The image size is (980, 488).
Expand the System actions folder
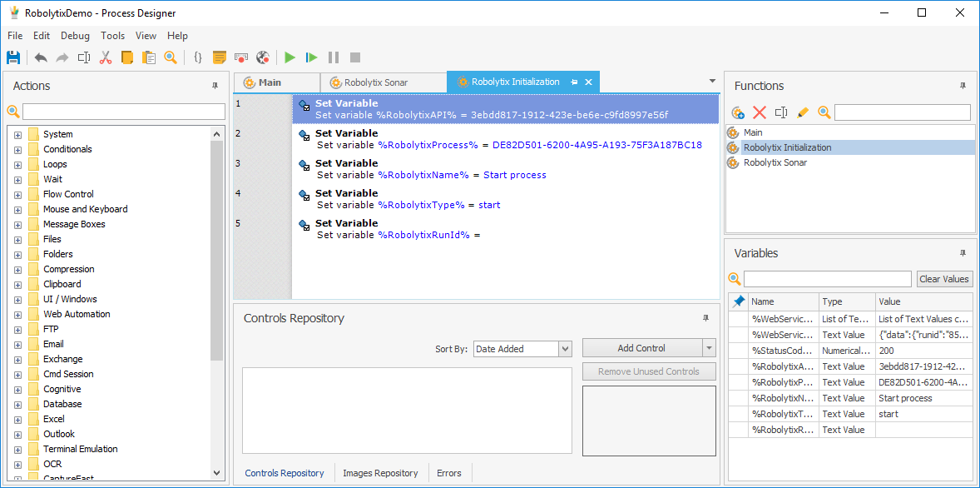17,135
